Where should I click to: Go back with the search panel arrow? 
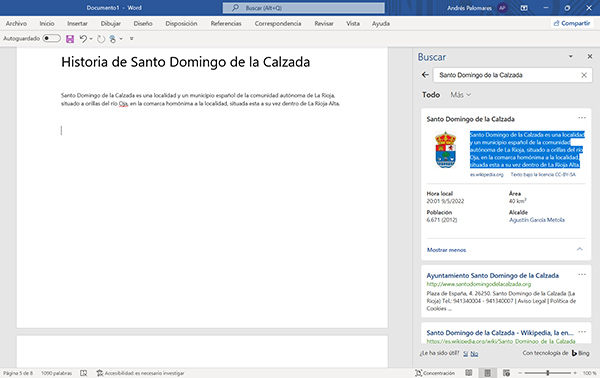425,75
